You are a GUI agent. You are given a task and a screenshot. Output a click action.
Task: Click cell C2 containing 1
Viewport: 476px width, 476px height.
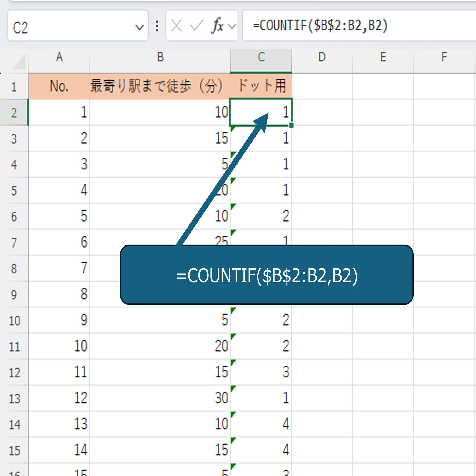coord(261,112)
